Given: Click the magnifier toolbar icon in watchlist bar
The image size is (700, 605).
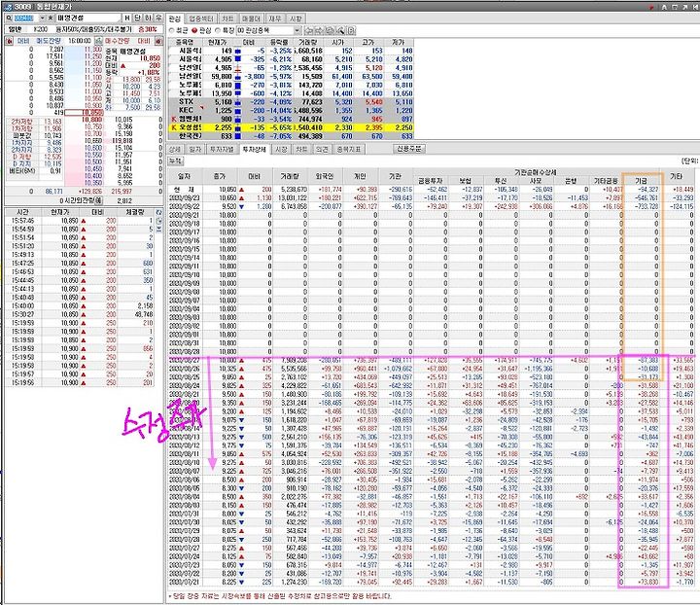Looking at the screenshot, I should click(340, 30).
